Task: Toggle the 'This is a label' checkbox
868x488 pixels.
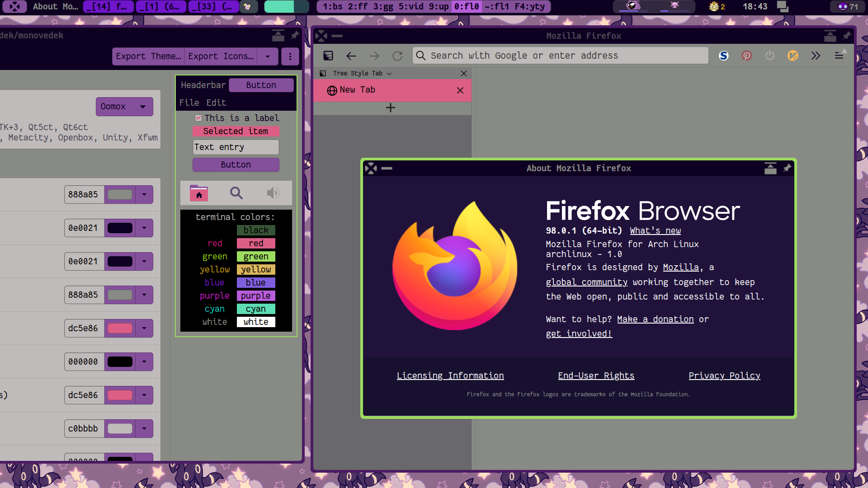Action: [198, 117]
